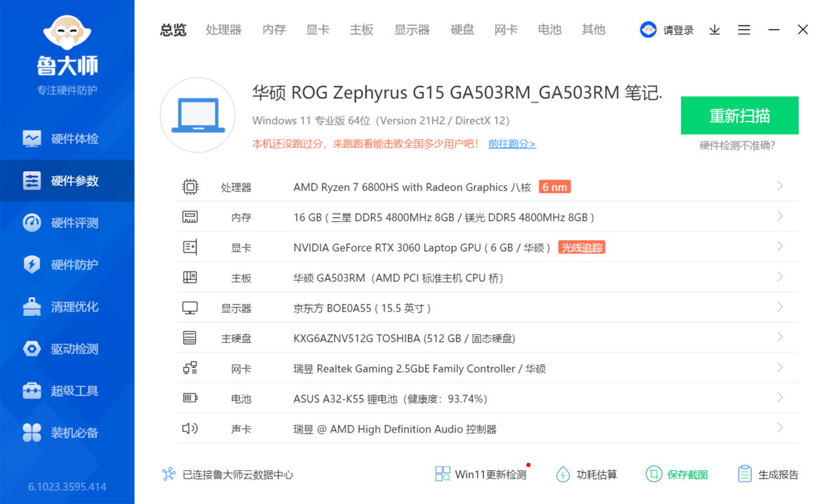
Task: Click the 声卡 speaker icon
Action: (190, 428)
